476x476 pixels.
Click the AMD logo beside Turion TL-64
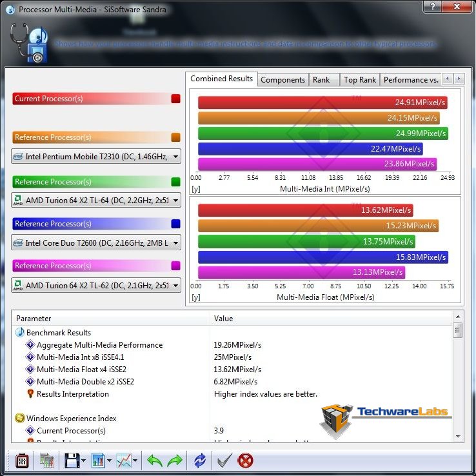(18, 200)
